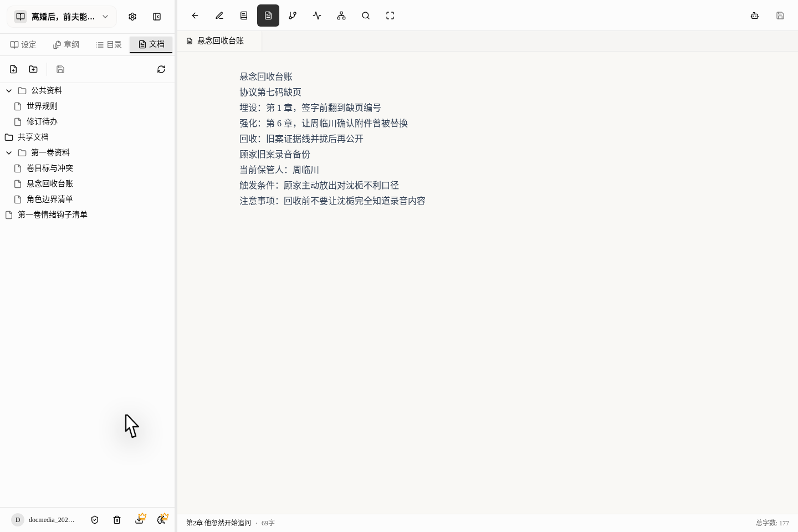Refresh the document list
This screenshot has height=532, width=798.
point(161,69)
